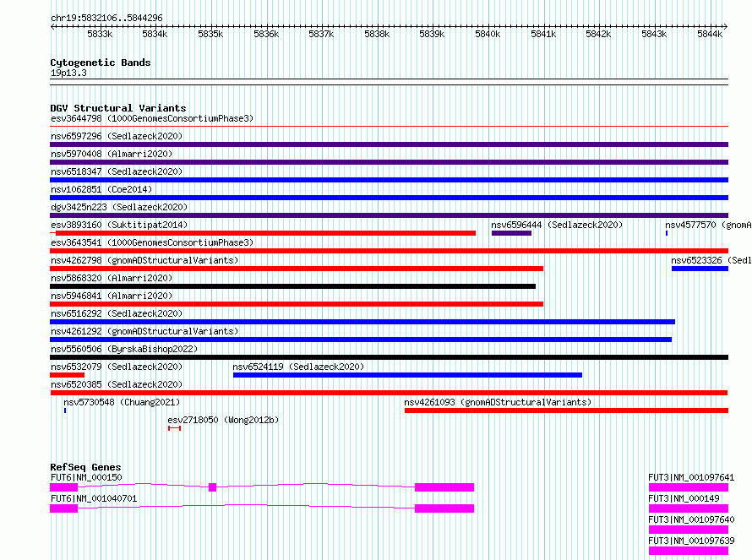The image size is (752, 560).
Task: Open FUT3|NM_001097641 gene label
Action: [691, 477]
